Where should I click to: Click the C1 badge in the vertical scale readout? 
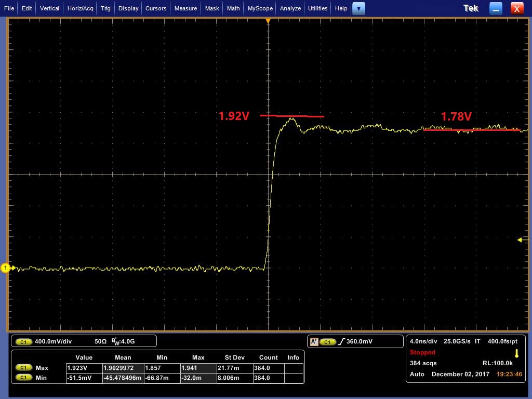click(x=23, y=341)
